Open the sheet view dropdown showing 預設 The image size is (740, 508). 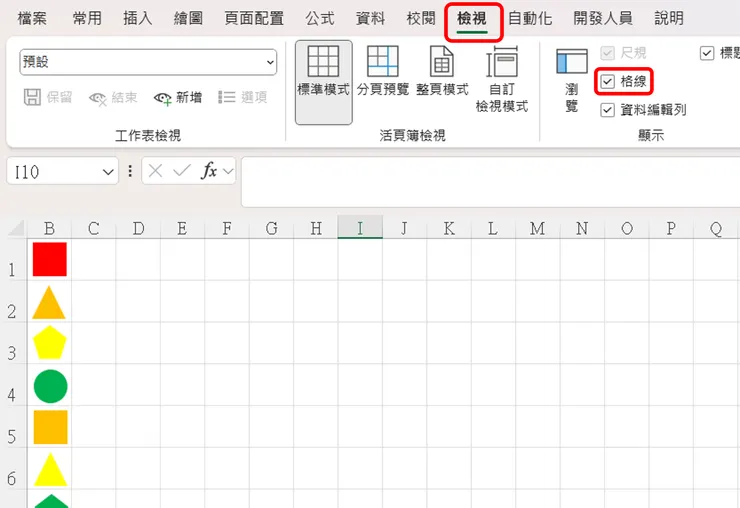pos(148,62)
